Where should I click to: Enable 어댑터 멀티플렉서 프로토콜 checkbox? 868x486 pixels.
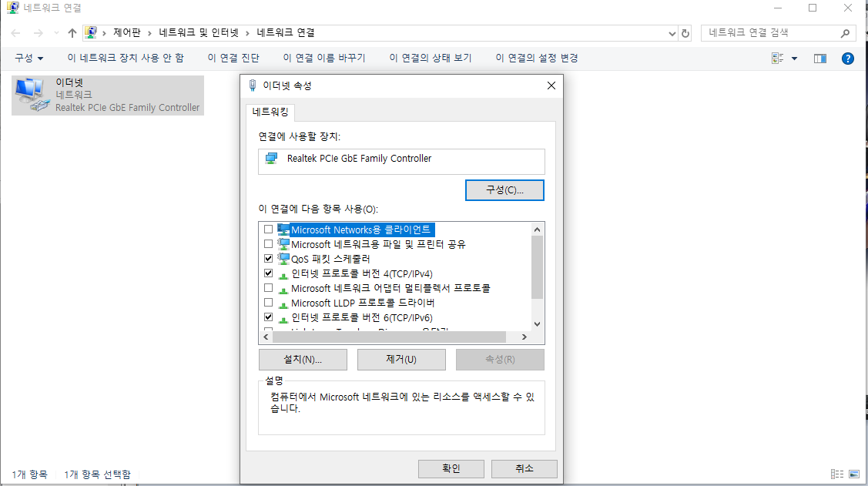(269, 288)
